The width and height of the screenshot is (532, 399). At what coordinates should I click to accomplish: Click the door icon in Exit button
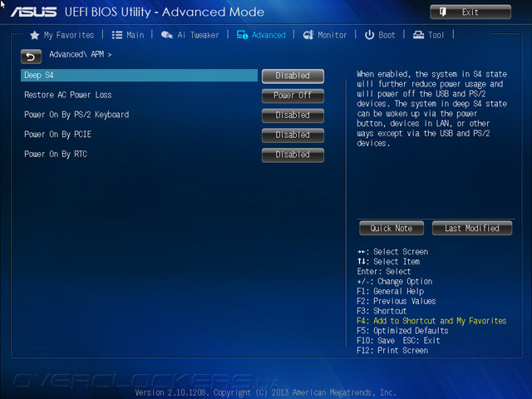(443, 12)
